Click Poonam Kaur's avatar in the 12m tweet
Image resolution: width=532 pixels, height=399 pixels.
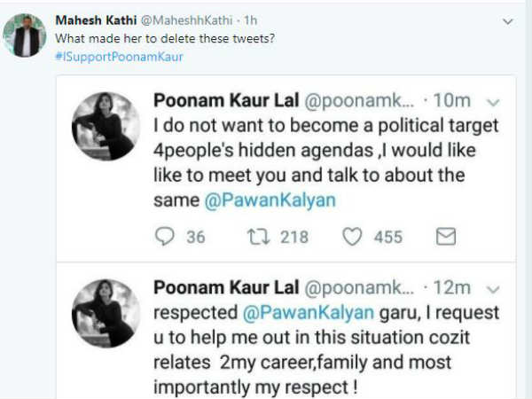click(106, 313)
